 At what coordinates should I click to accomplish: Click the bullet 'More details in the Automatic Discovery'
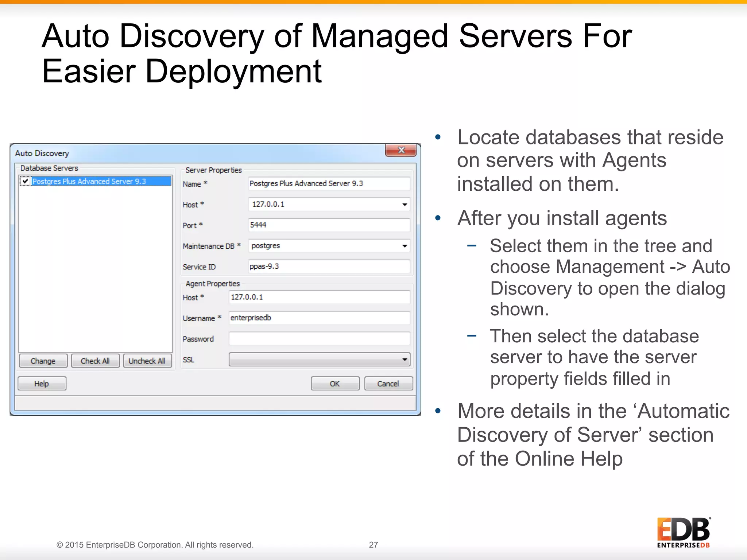click(593, 435)
